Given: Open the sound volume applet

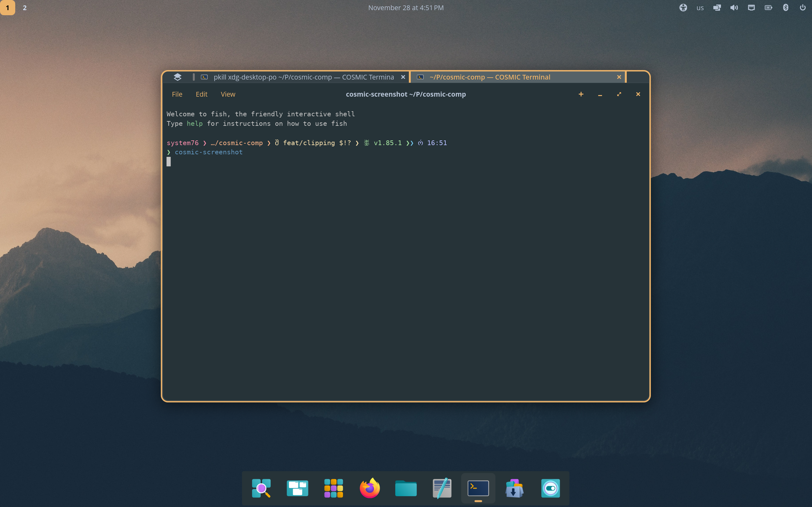Looking at the screenshot, I should click(x=734, y=8).
